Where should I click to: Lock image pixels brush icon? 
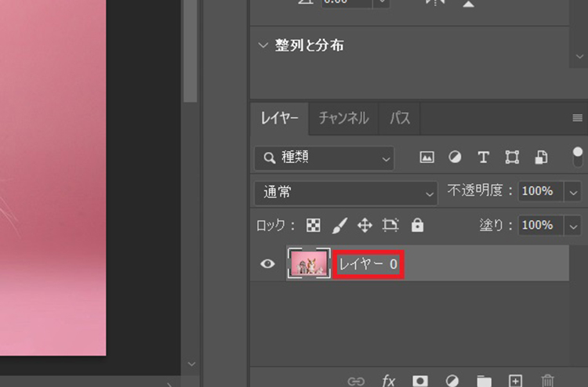[339, 226]
